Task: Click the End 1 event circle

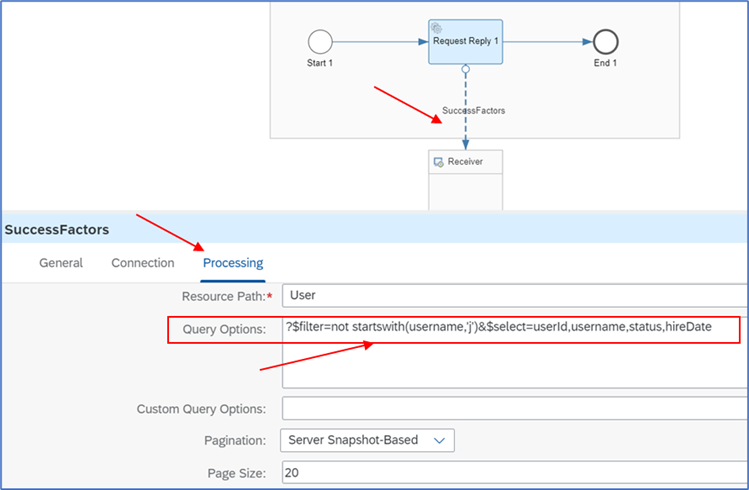Action: point(605,42)
